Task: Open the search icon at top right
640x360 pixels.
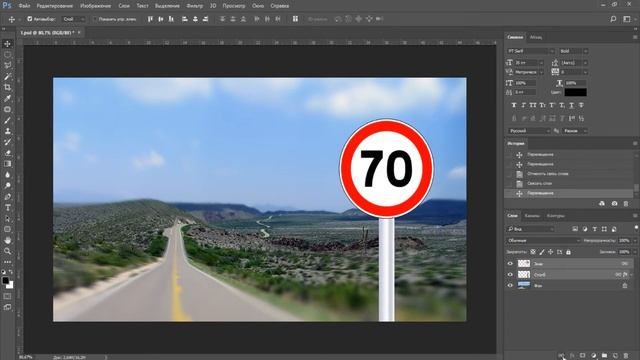Action: click(613, 19)
